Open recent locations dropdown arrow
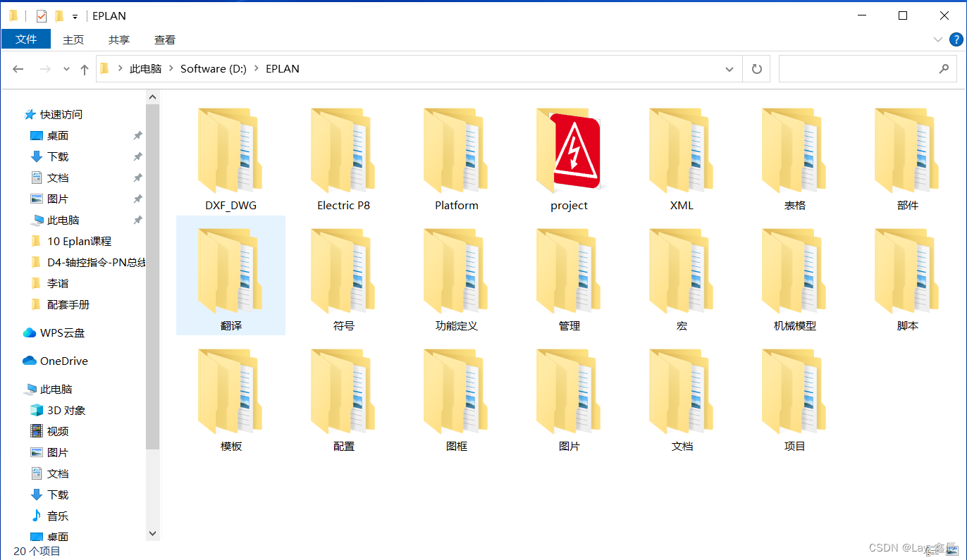The image size is (967, 560). [x=67, y=69]
